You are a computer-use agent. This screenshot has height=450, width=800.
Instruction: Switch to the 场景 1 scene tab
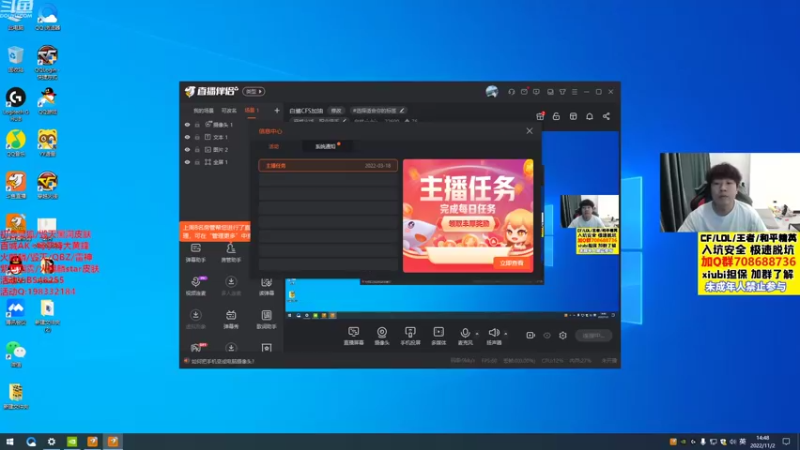coord(252,110)
